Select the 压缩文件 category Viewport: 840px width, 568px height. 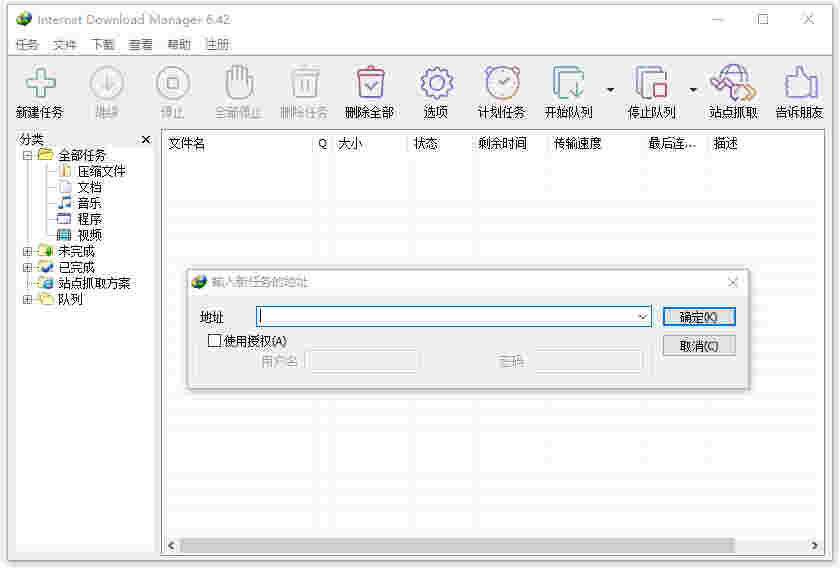point(101,171)
